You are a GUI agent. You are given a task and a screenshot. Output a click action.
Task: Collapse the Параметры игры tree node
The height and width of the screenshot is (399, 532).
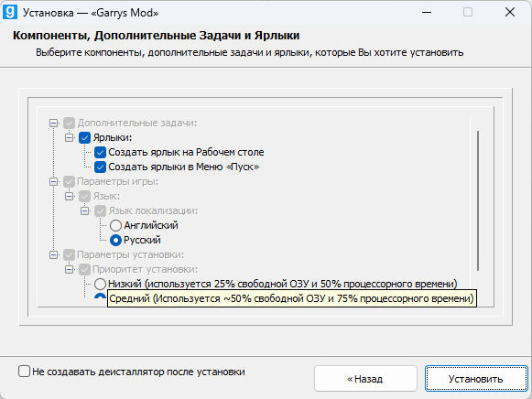[54, 181]
